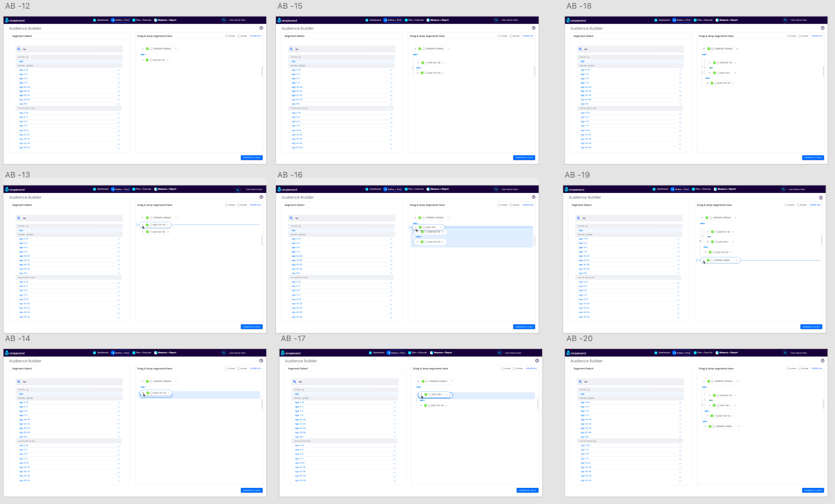The width and height of the screenshot is (835, 504).
Task: Select the Age 65+ row in AB-13
Action: point(70,273)
